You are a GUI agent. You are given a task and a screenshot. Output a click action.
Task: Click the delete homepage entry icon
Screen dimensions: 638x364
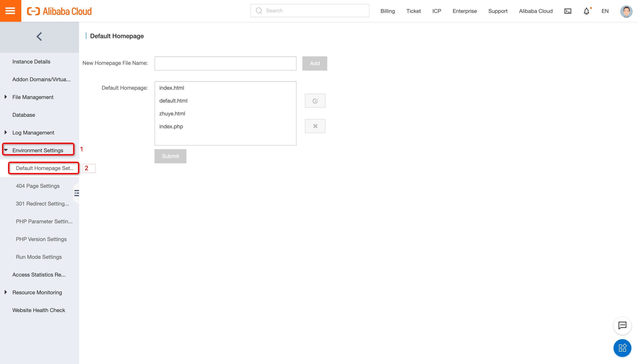[315, 126]
